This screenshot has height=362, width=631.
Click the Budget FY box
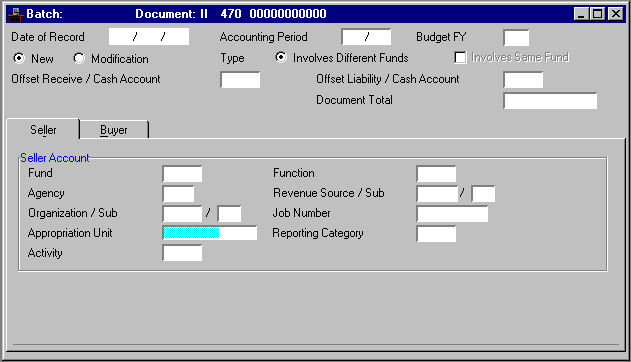tap(516, 38)
